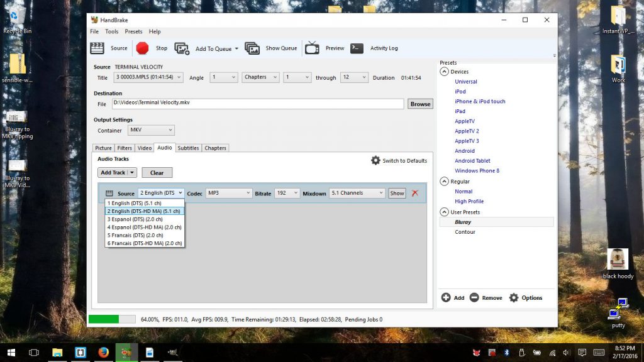Open the Codec MP3 dropdown
The image size is (644, 362).
[x=229, y=193]
